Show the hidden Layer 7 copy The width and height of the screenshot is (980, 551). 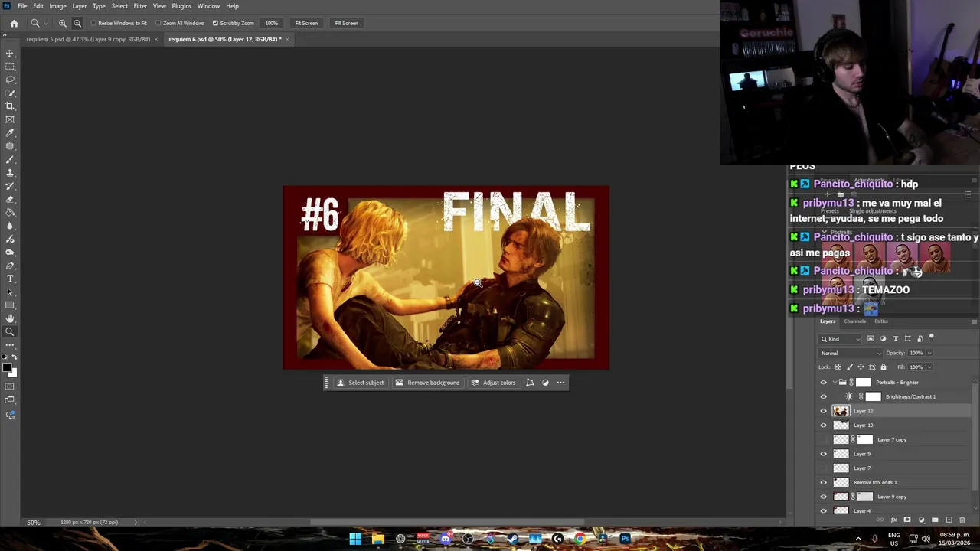(824, 439)
